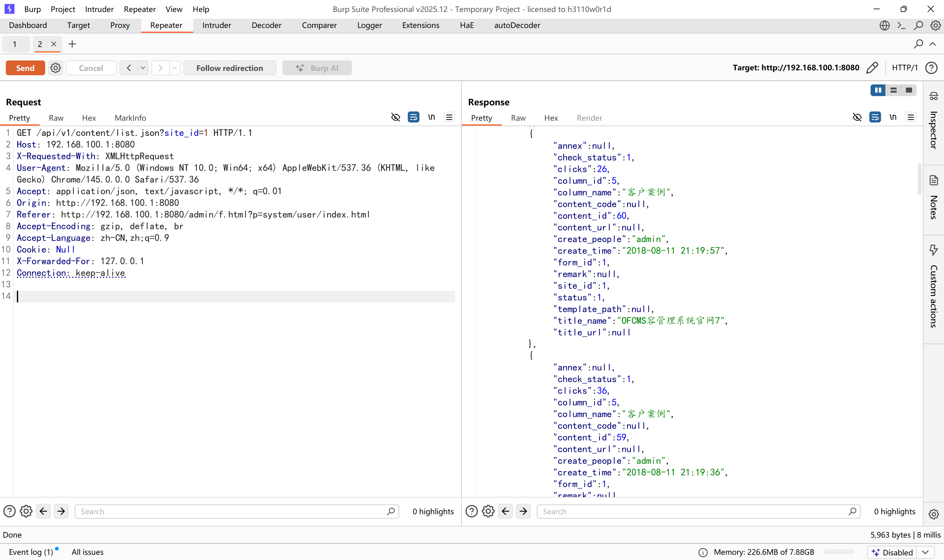This screenshot has width=944, height=560.
Task: Go to the next response search match
Action: click(523, 511)
